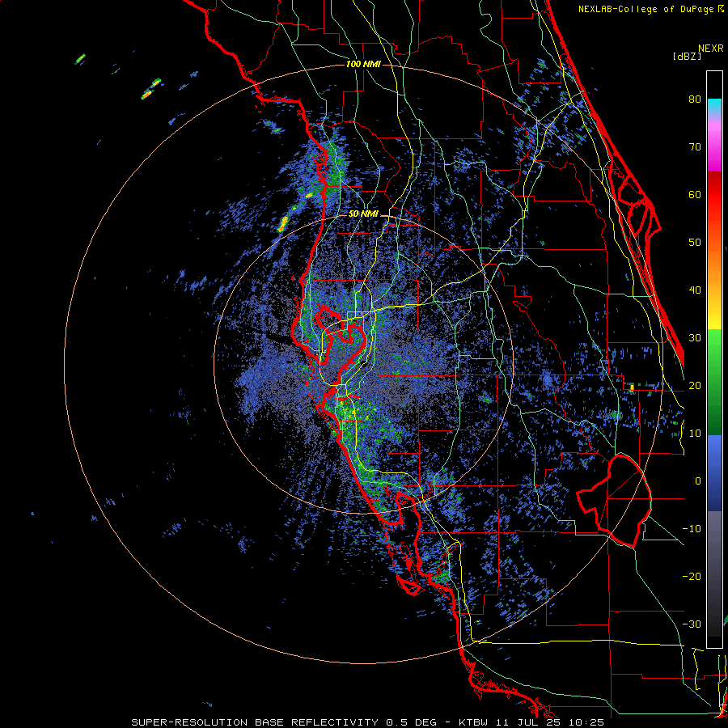Click the 0.5 DEG tilt text in caption
The image size is (728, 728).
(x=413, y=722)
